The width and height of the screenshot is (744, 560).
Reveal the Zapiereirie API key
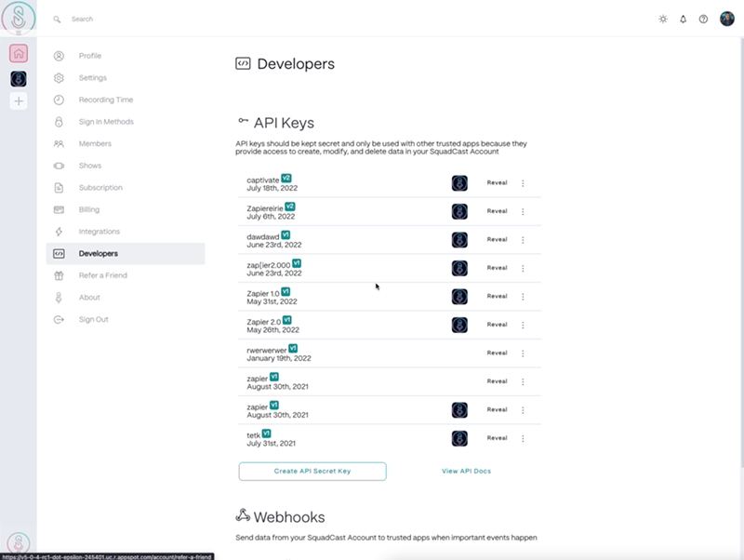coord(497,211)
